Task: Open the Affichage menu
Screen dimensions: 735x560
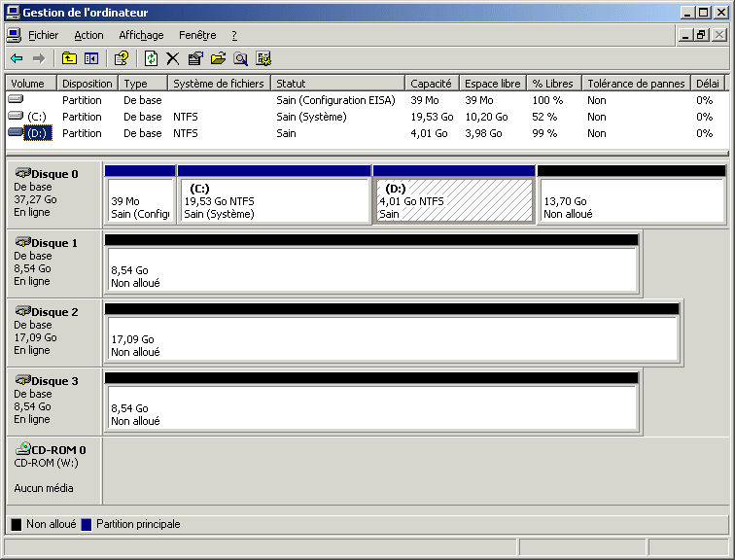Action: coord(141,35)
